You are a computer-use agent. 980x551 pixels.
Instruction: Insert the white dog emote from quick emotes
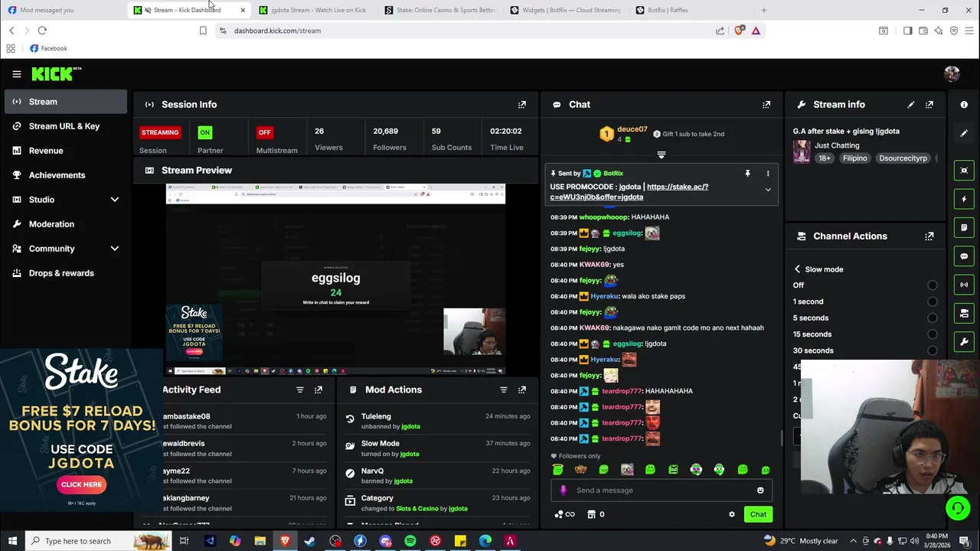tap(627, 470)
